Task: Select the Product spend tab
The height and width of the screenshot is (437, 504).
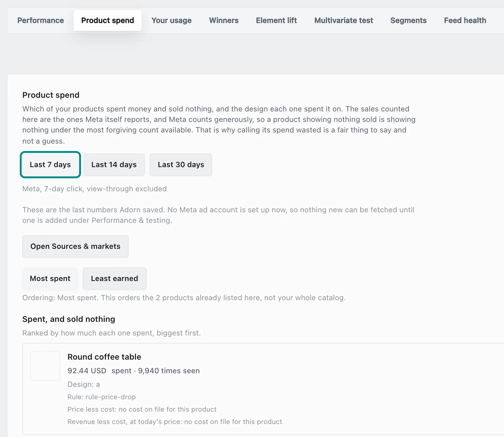Action: [x=108, y=20]
